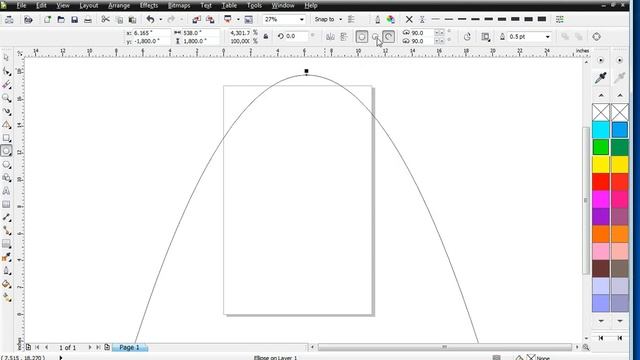Click the object x position field
The image size is (640, 360).
151,33
